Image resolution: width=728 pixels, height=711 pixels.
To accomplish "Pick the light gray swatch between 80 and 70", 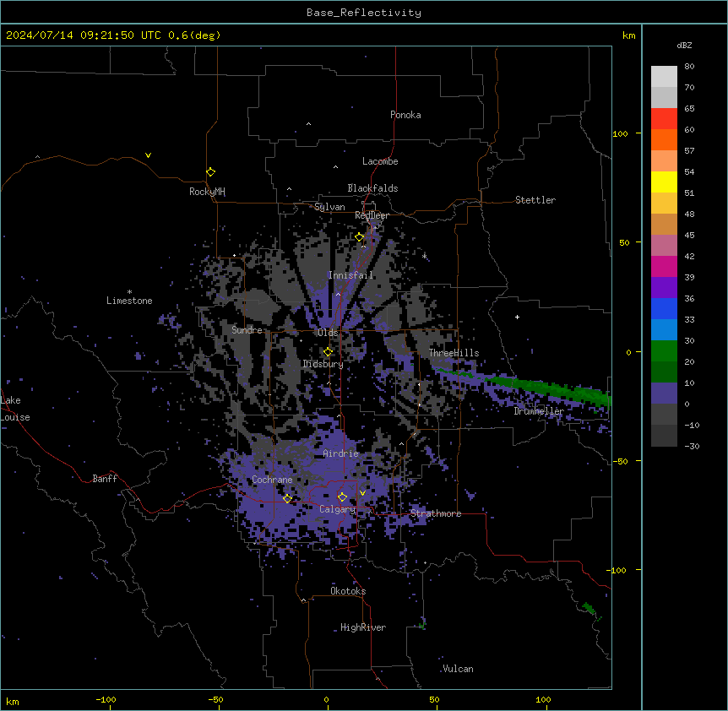I will click(664, 77).
